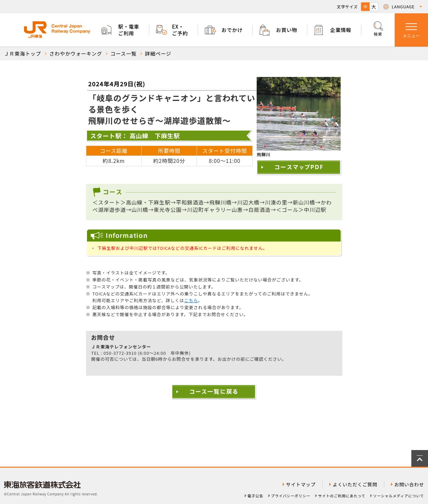Click the コース距離 header cell
The width and height of the screenshot is (428, 504).
point(114,151)
